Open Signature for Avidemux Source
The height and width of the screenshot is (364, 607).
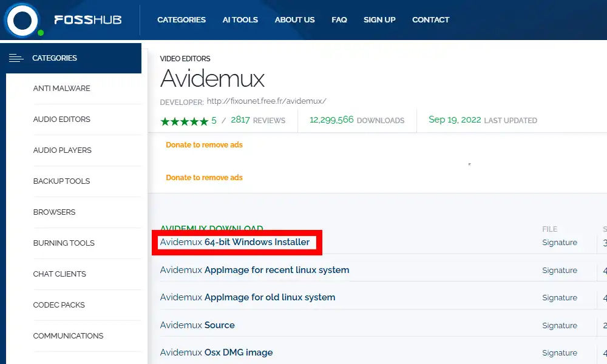pos(560,326)
